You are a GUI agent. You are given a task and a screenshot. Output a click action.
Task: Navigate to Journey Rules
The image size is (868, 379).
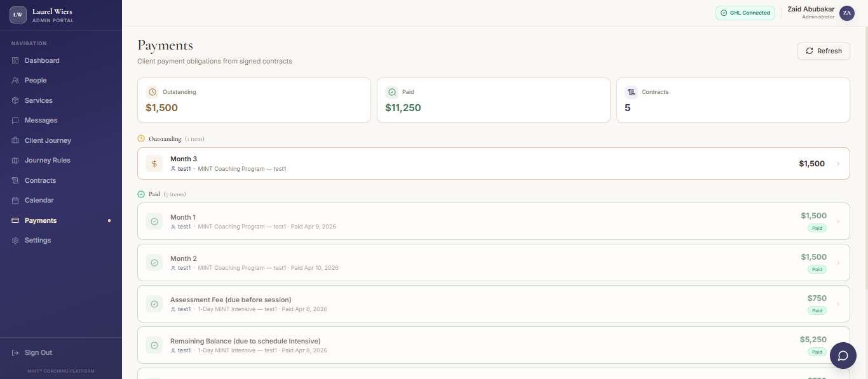coord(47,161)
